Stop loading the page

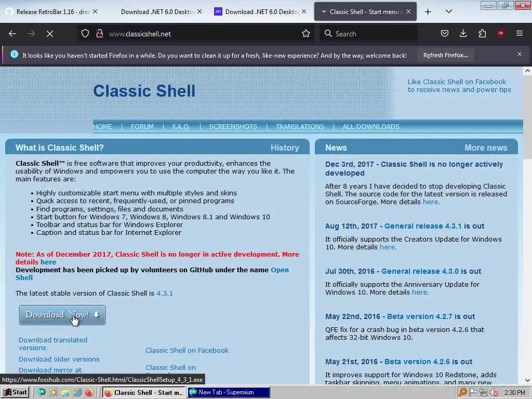coord(49,34)
